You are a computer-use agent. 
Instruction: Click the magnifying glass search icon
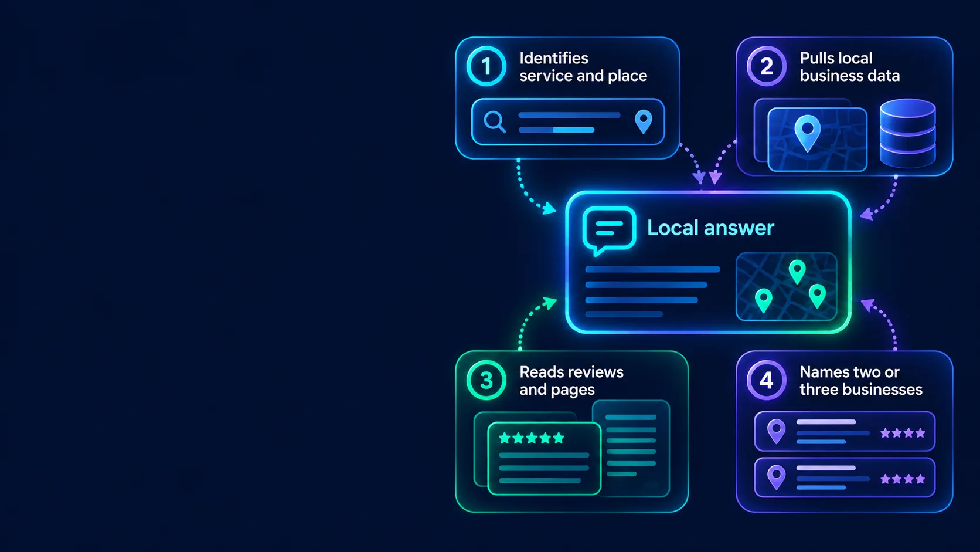tap(495, 122)
